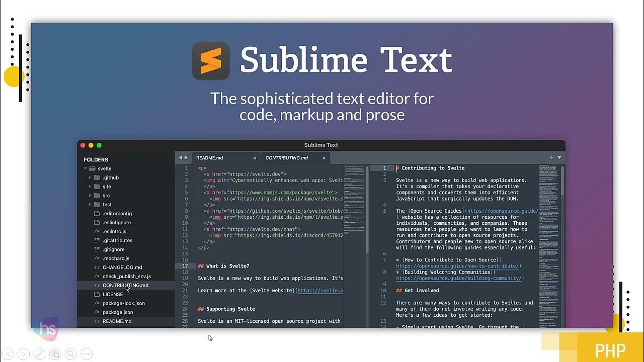The height and width of the screenshot is (362, 644).
Task: Open the see-all-slides control
Action: (x=55, y=354)
